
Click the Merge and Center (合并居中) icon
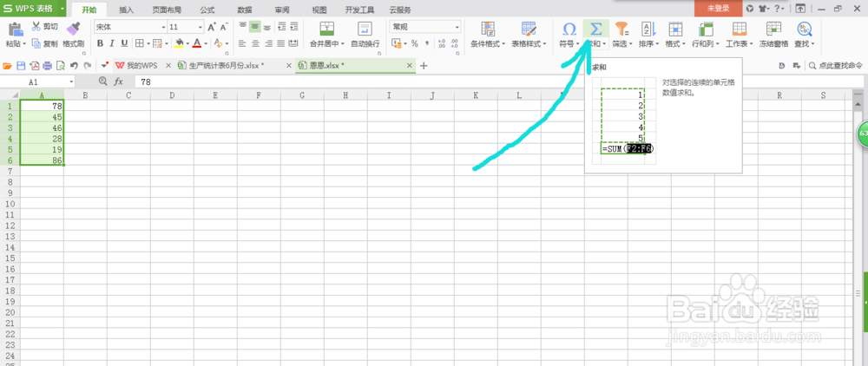click(327, 29)
